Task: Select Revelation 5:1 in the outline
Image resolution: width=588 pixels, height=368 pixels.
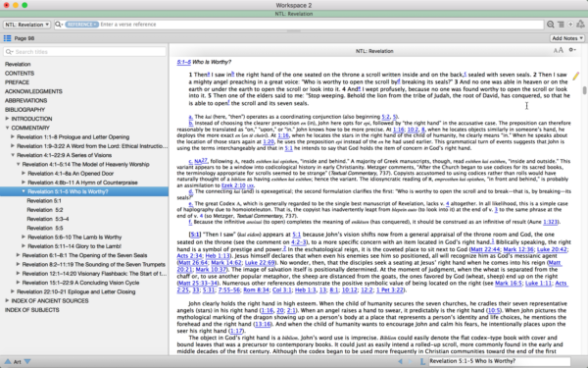Action: (x=44, y=200)
